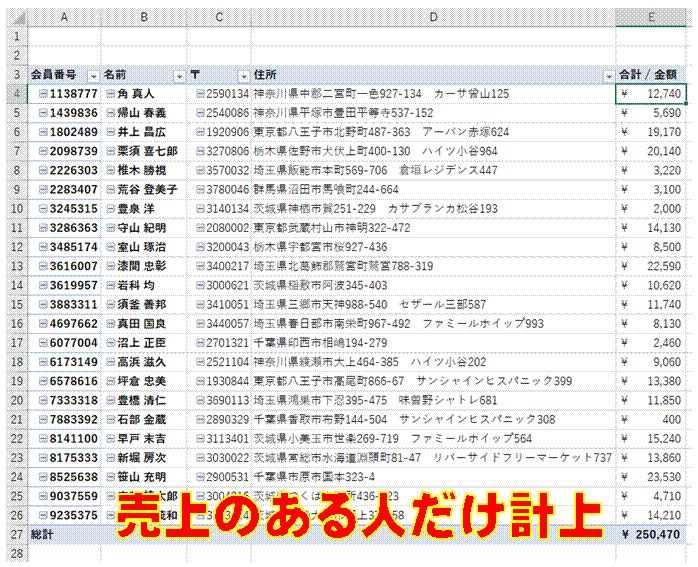698x567 pixels.
Task: Select the ¥20,140 amount cell
Action: point(651,151)
